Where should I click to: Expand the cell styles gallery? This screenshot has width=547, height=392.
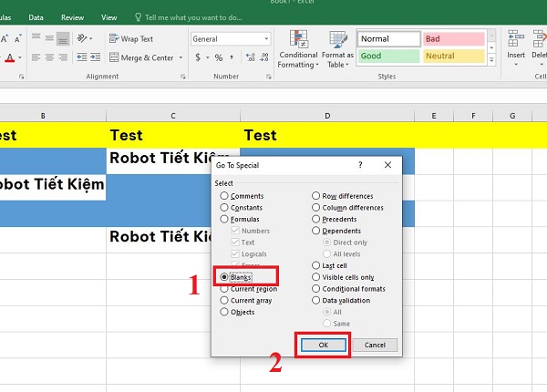[491, 60]
